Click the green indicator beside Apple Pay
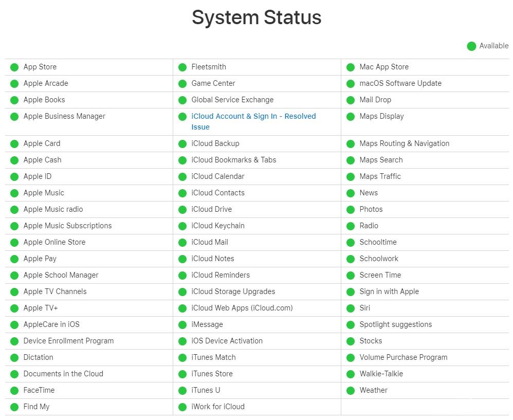 click(x=14, y=259)
